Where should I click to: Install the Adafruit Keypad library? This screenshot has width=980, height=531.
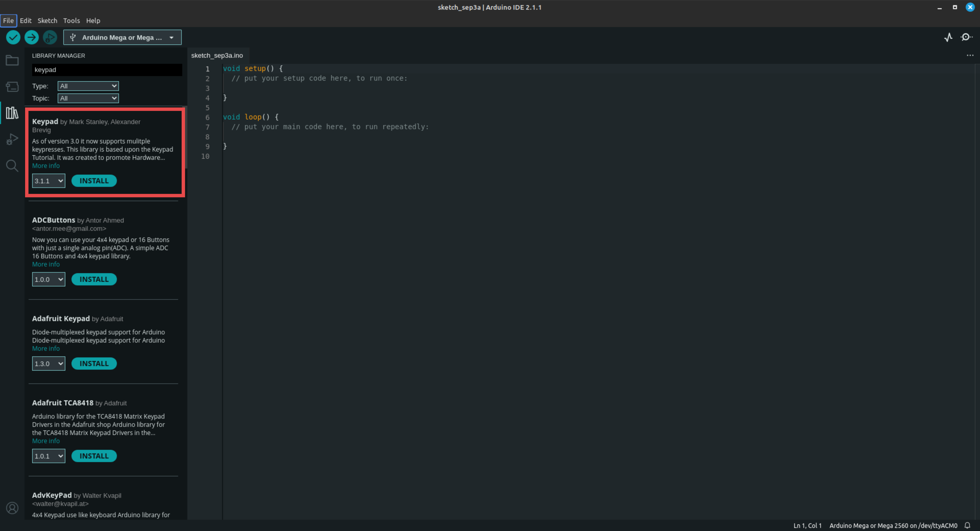(94, 364)
